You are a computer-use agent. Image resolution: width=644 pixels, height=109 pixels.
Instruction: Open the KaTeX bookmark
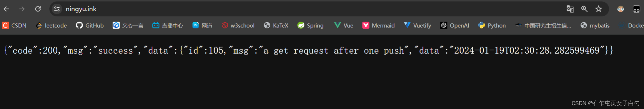coord(276,25)
